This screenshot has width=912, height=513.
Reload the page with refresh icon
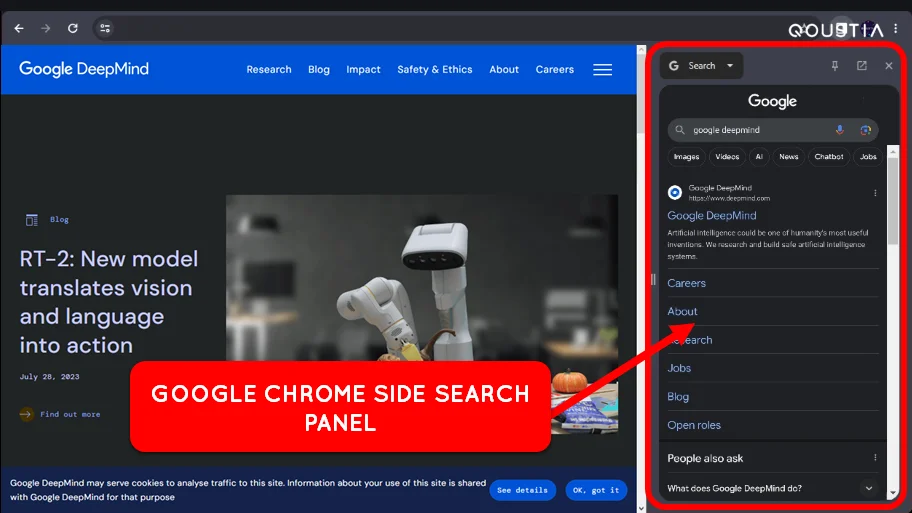pyautogui.click(x=73, y=28)
